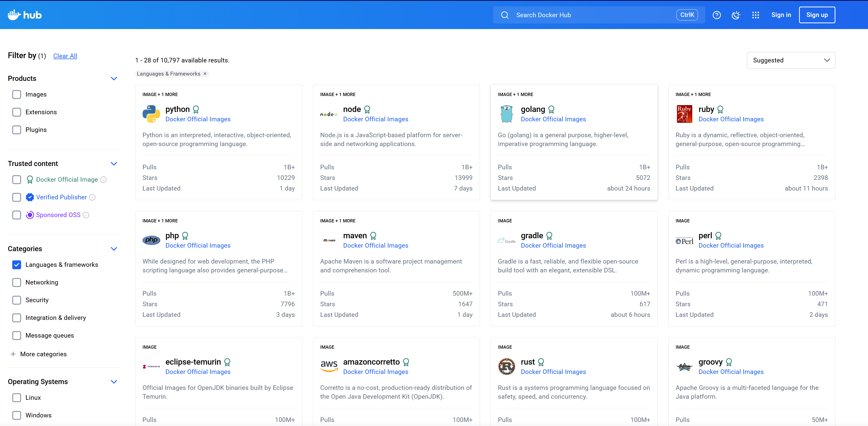
Task: Enable the Images product filter
Action: click(x=16, y=94)
